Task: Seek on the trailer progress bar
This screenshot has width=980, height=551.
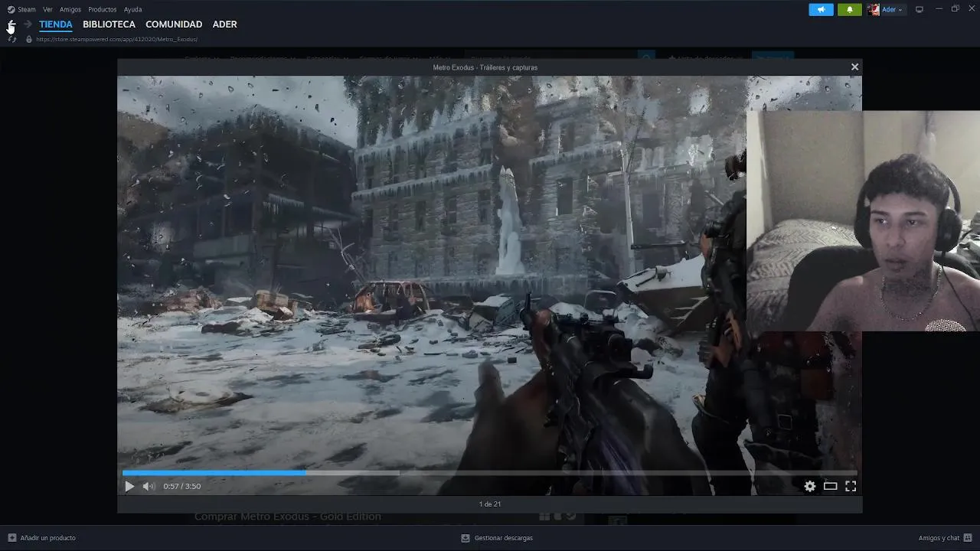Action: point(489,473)
